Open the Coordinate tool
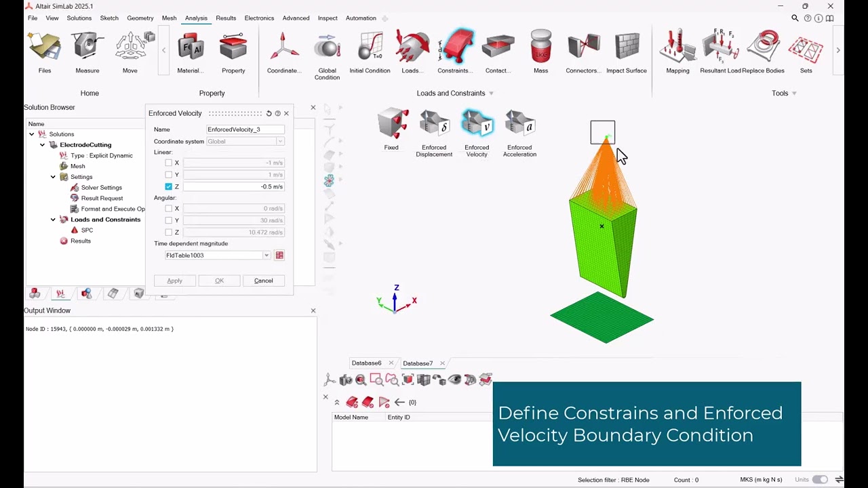868x488 pixels. pyautogui.click(x=284, y=53)
